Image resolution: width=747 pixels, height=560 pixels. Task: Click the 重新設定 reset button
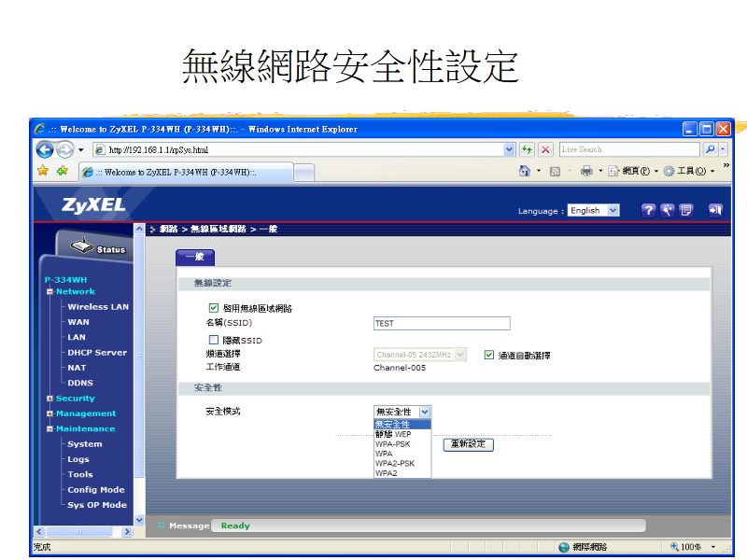[469, 444]
